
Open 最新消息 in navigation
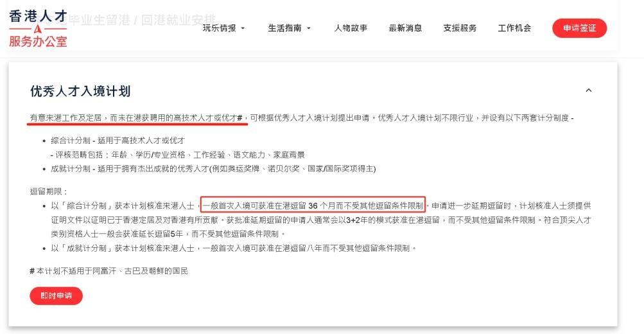coord(405,28)
